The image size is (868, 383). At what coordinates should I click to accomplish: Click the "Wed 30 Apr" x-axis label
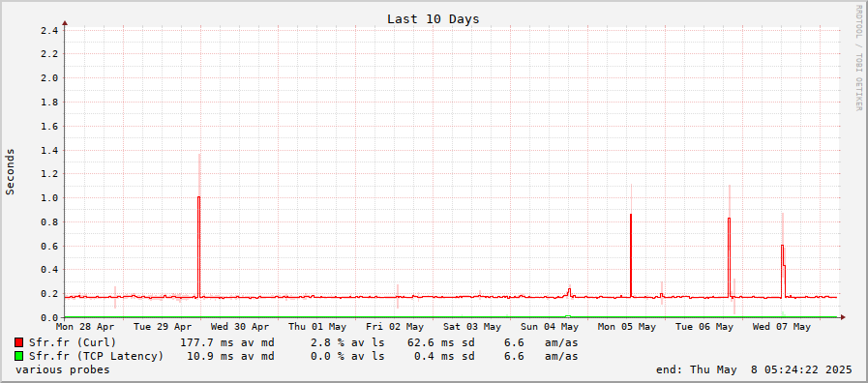pyautogui.click(x=240, y=327)
